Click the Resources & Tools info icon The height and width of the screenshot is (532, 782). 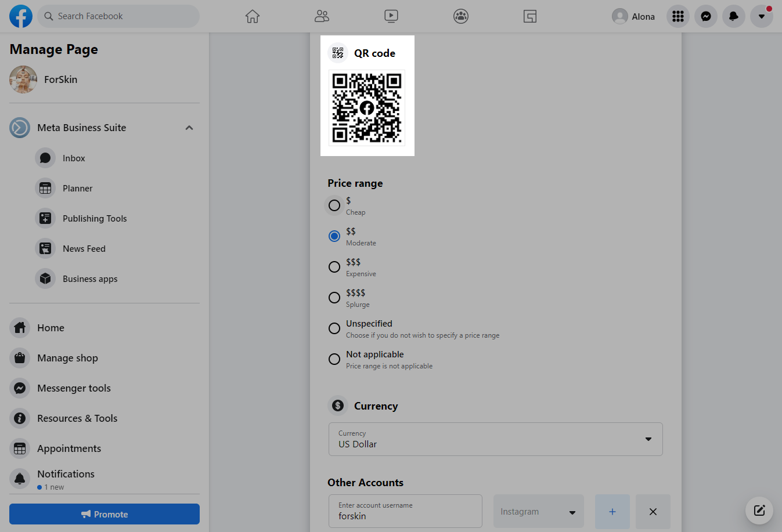(20, 418)
